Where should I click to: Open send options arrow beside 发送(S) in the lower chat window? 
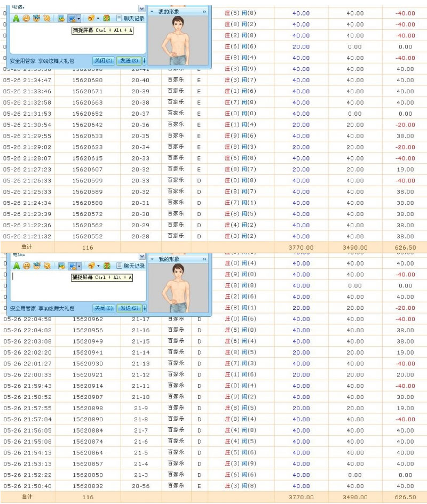coord(145,308)
